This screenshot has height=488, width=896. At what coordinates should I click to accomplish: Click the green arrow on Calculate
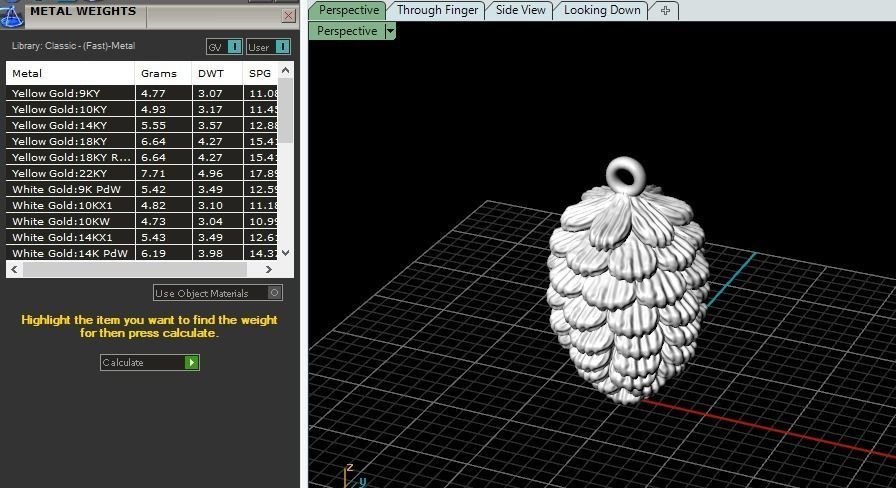pos(191,362)
